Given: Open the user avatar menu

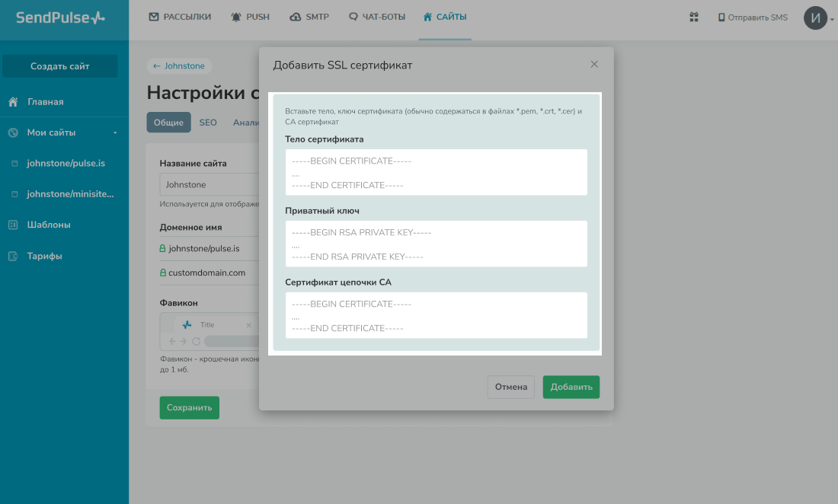Looking at the screenshot, I should (815, 18).
